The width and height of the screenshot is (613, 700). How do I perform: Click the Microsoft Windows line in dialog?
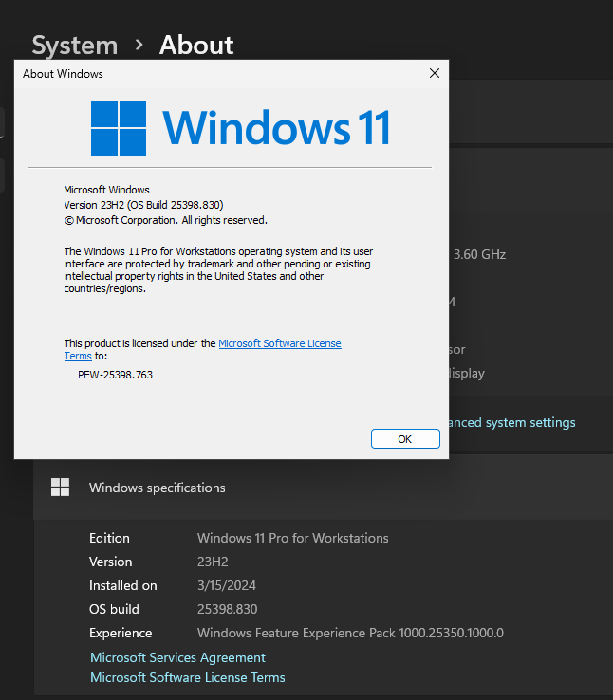coord(106,190)
